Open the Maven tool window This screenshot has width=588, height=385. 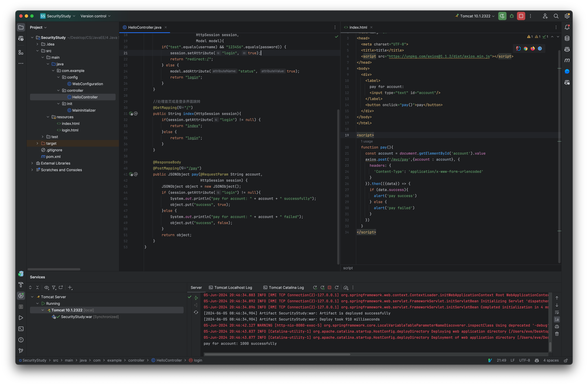[567, 60]
